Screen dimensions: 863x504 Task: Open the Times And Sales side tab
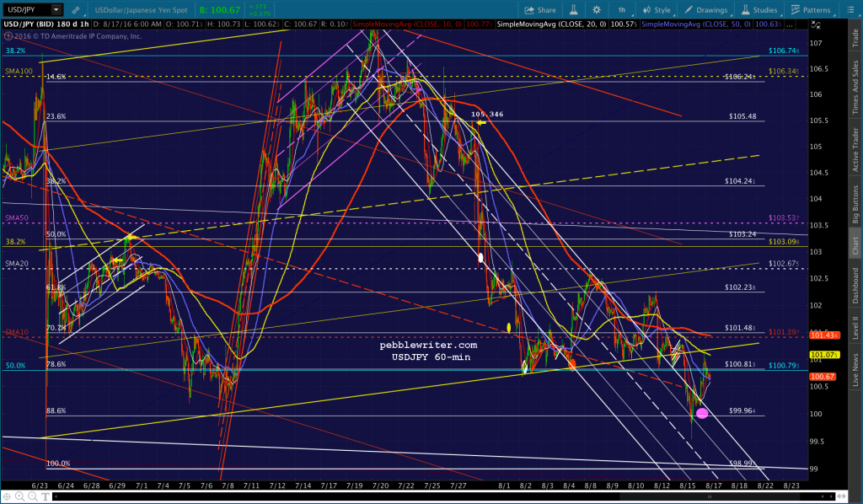855,87
